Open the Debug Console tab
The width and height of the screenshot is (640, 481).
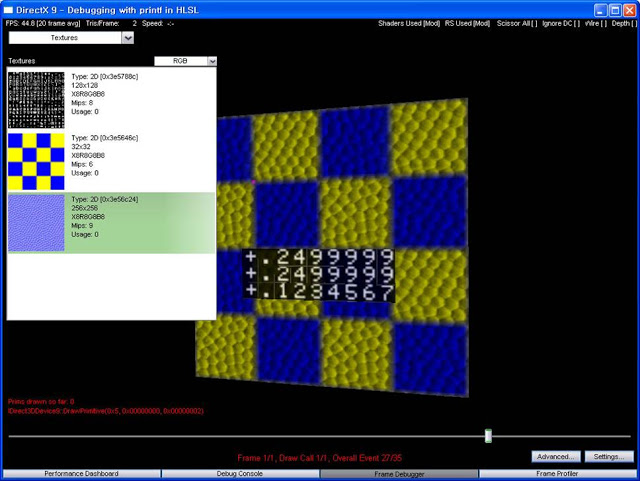click(239, 473)
